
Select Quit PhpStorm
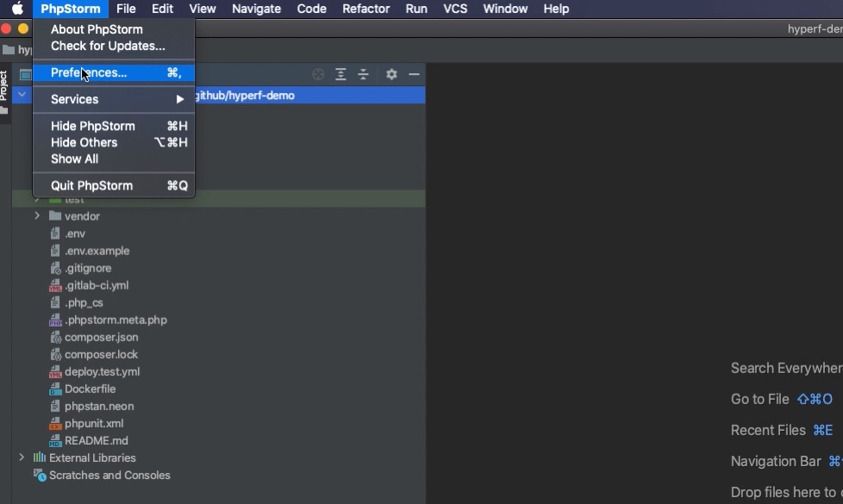coord(114,186)
